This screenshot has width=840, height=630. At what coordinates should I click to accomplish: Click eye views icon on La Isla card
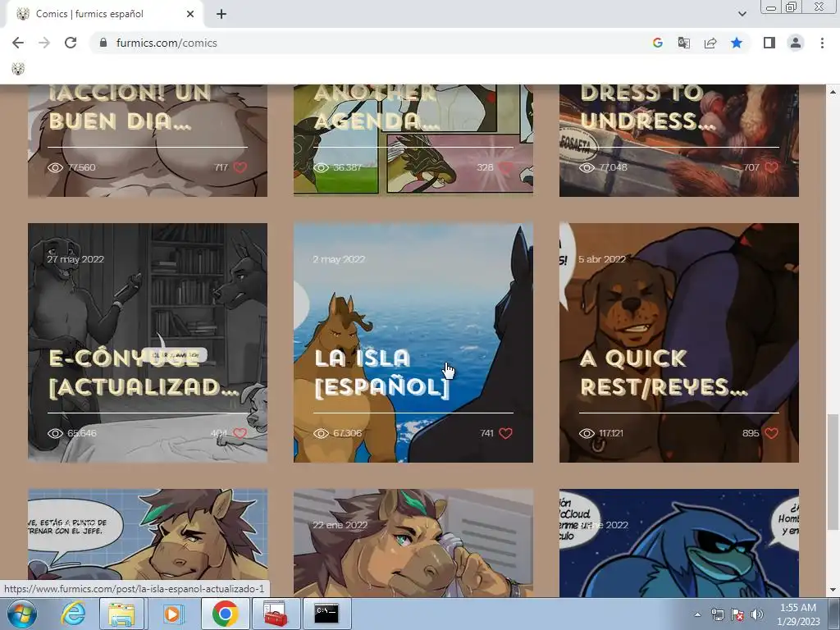pyautogui.click(x=321, y=433)
